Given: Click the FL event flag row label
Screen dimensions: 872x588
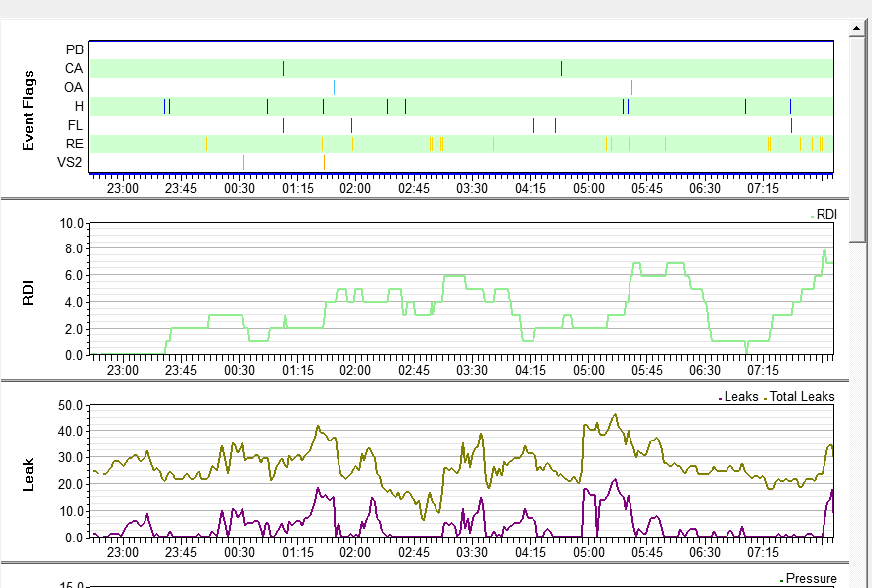Looking at the screenshot, I should point(75,125).
